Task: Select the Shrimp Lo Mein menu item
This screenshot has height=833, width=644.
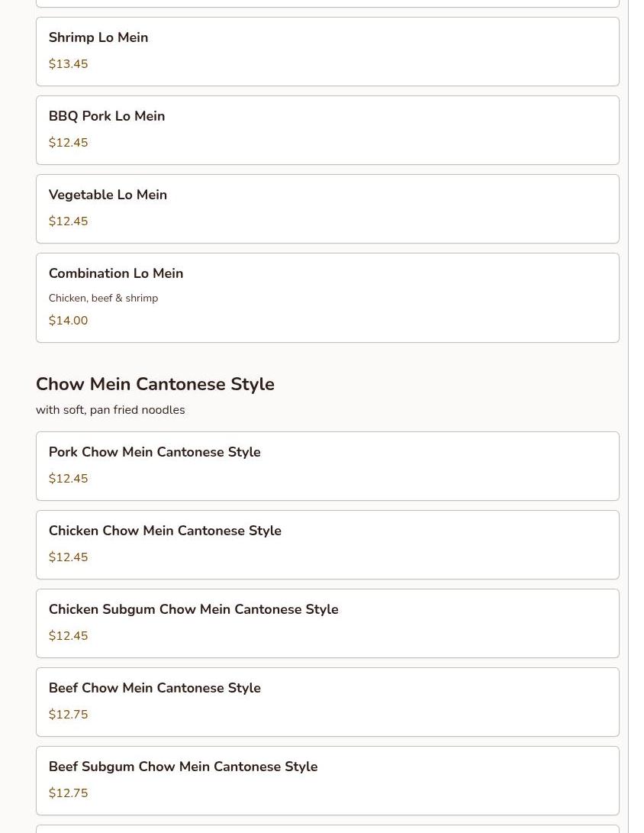Action: pyautogui.click(x=327, y=51)
